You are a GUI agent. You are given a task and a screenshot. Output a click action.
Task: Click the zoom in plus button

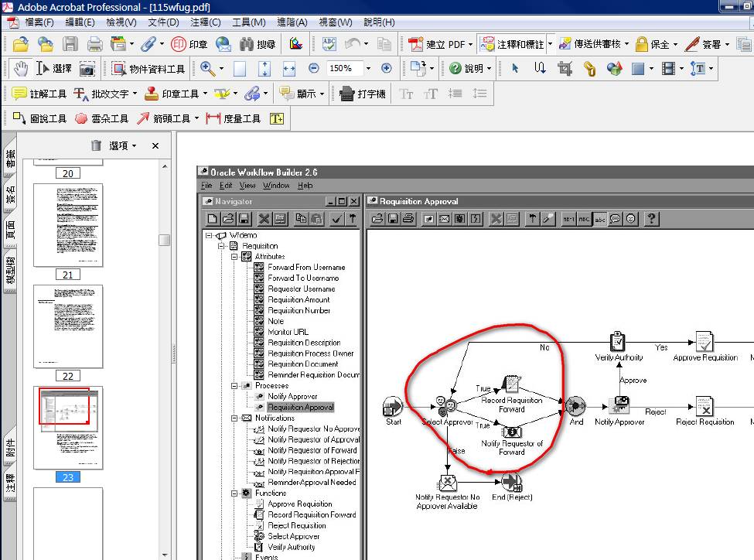(x=387, y=69)
